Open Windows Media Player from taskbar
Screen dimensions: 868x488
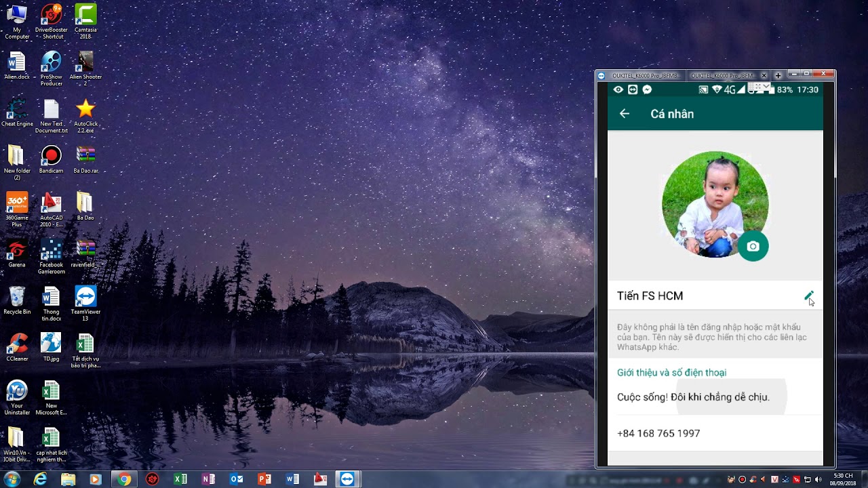click(95, 479)
